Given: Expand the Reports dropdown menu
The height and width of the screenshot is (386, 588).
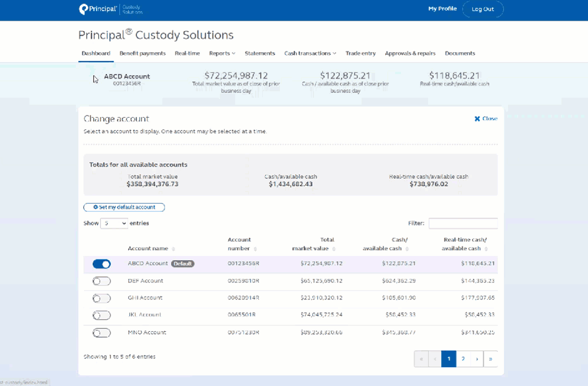Looking at the screenshot, I should click(x=222, y=53).
